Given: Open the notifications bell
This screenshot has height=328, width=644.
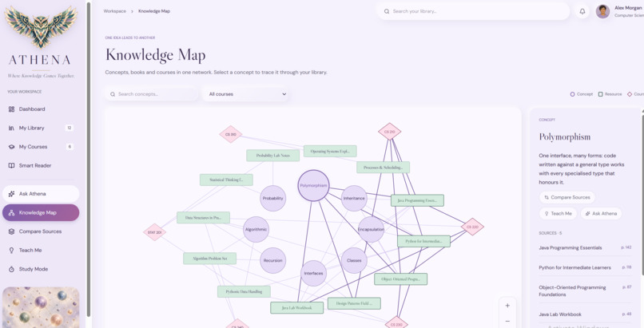Looking at the screenshot, I should pos(582,11).
